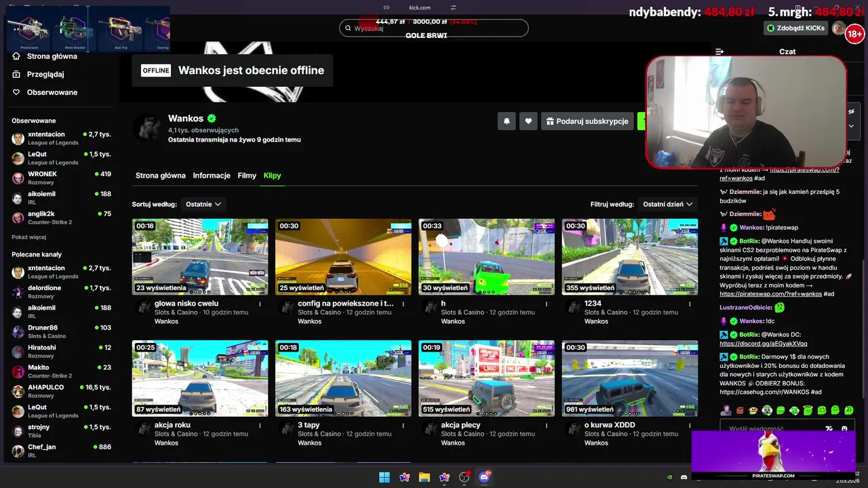868x488 pixels.
Task: Click the clip '1234' thumbnail
Action: pos(629,257)
